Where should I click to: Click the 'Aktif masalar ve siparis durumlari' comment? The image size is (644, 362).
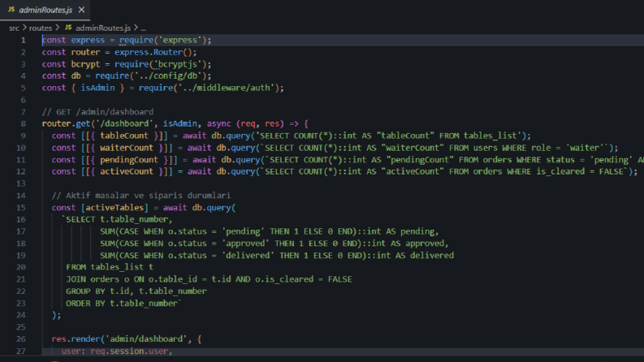click(140, 196)
